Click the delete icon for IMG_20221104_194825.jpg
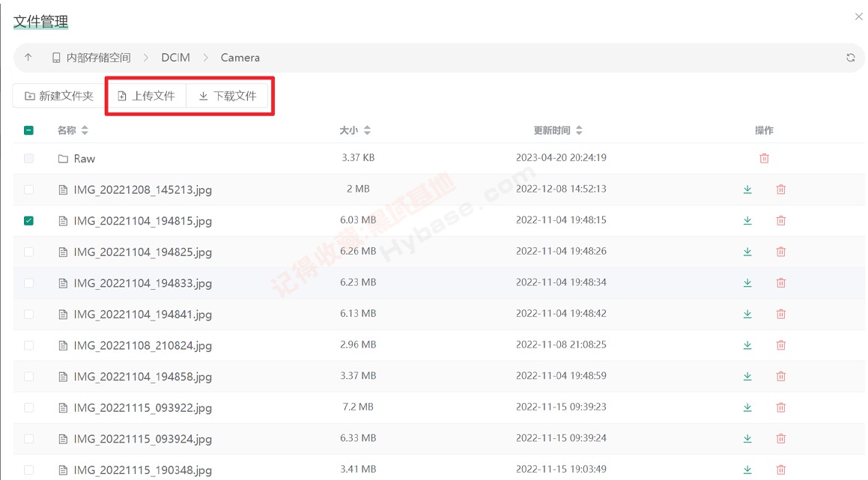Viewport: 868px width, 480px height. tap(780, 252)
